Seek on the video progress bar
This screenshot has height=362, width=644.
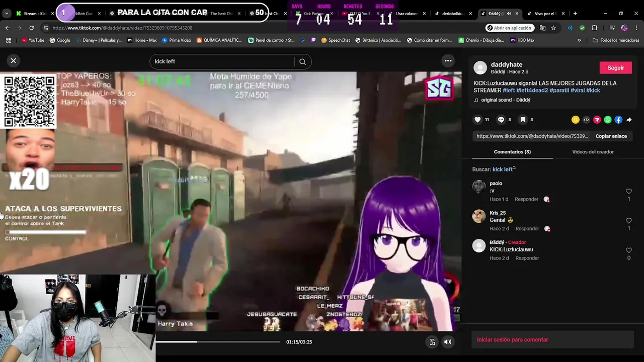[217, 342]
